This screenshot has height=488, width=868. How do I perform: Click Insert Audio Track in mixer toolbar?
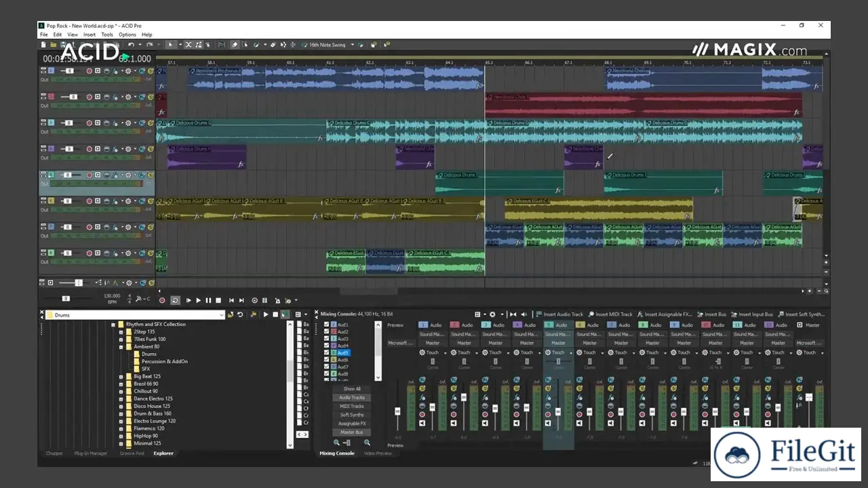(559, 314)
